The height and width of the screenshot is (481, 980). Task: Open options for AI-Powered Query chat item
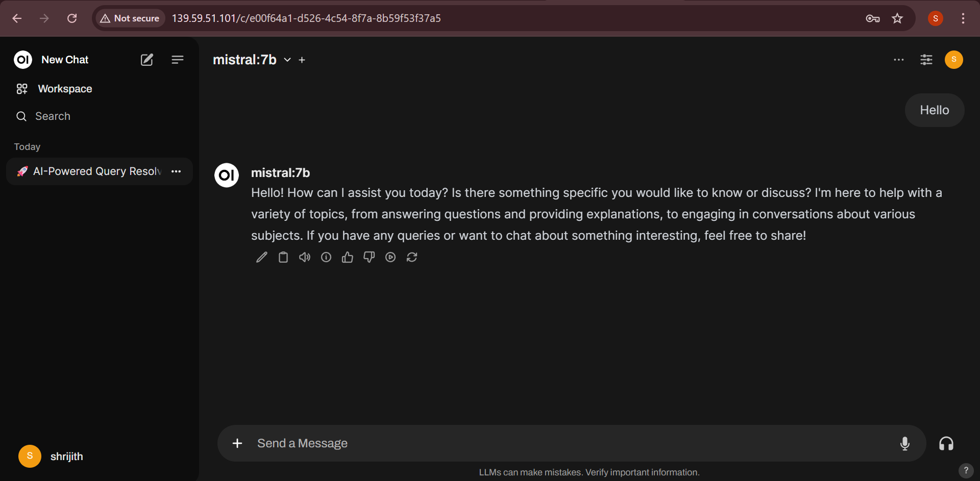pos(176,171)
